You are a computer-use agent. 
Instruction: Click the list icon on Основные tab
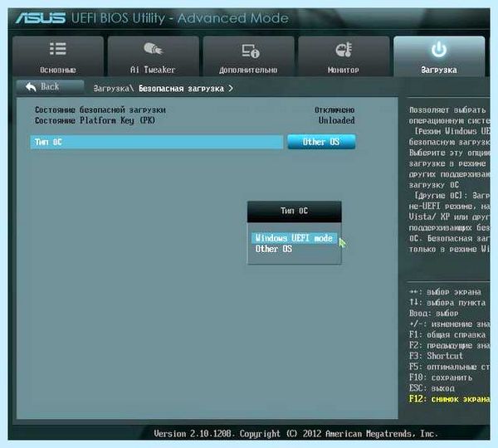(58, 49)
